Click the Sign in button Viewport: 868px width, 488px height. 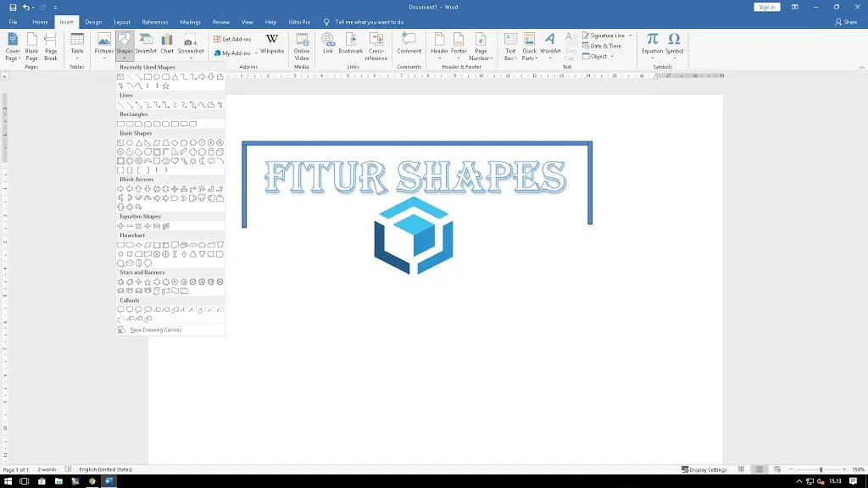(x=766, y=7)
